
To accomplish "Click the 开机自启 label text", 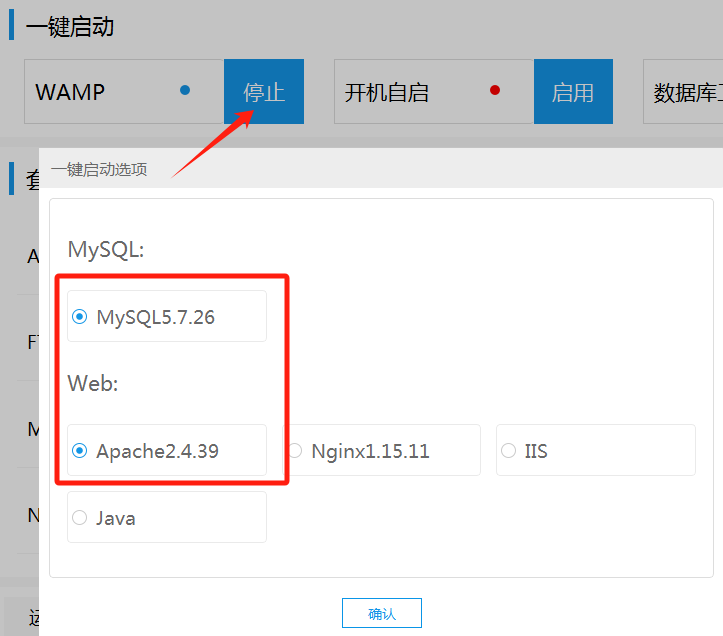I will pyautogui.click(x=386, y=93).
